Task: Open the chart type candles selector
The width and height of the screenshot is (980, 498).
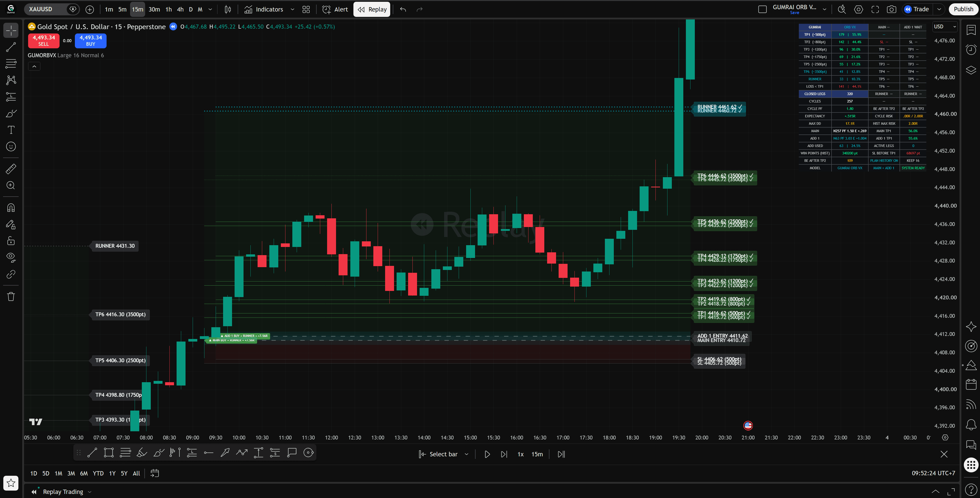Action: [228, 9]
